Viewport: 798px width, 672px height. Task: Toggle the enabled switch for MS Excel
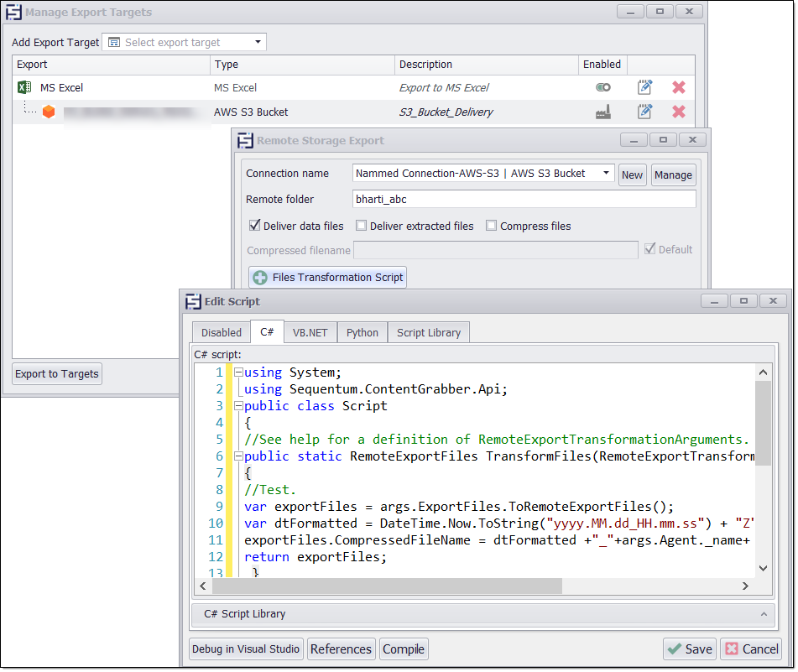coord(602,87)
